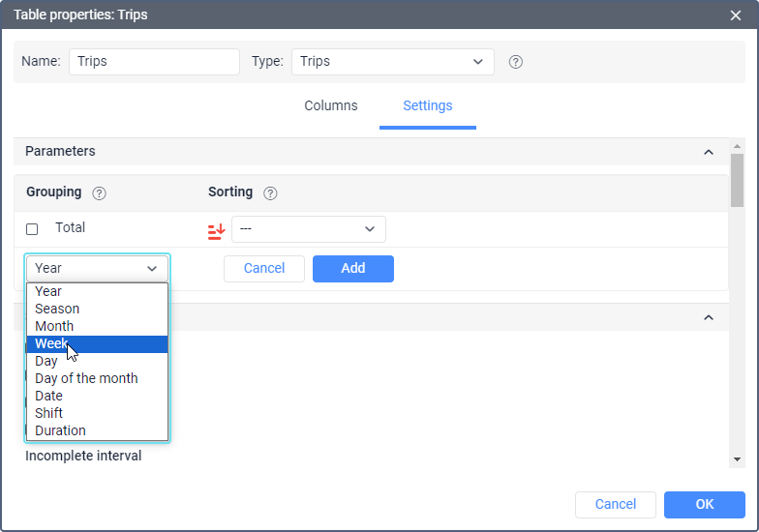Click OK to save table properties
The height and width of the screenshot is (532, 759).
[705, 505]
